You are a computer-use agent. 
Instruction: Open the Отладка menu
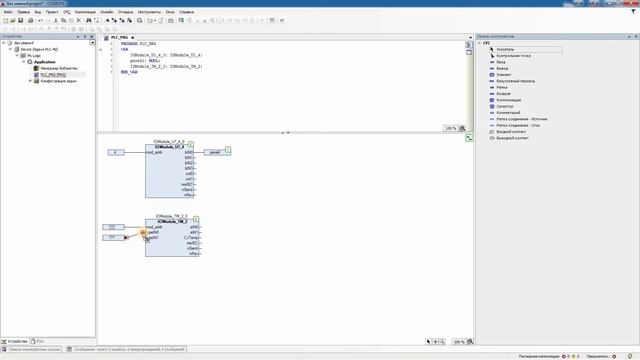[125, 12]
